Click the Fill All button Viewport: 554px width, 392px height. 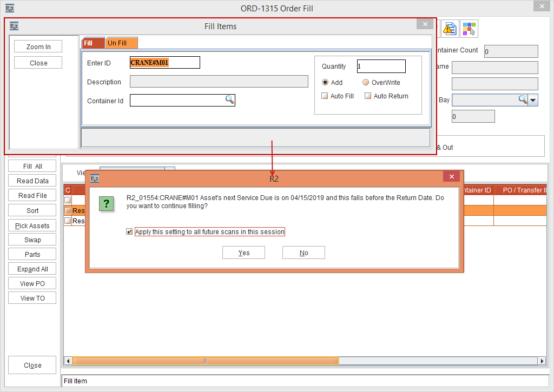point(32,166)
